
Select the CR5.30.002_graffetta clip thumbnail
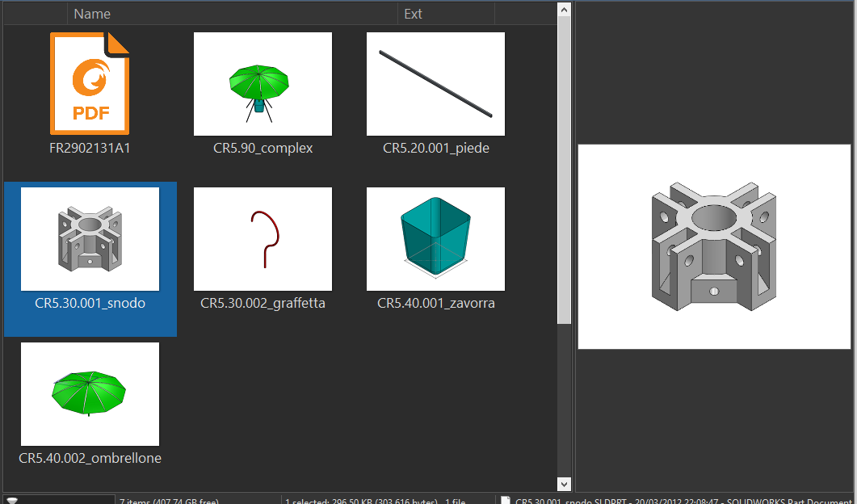[263, 238]
